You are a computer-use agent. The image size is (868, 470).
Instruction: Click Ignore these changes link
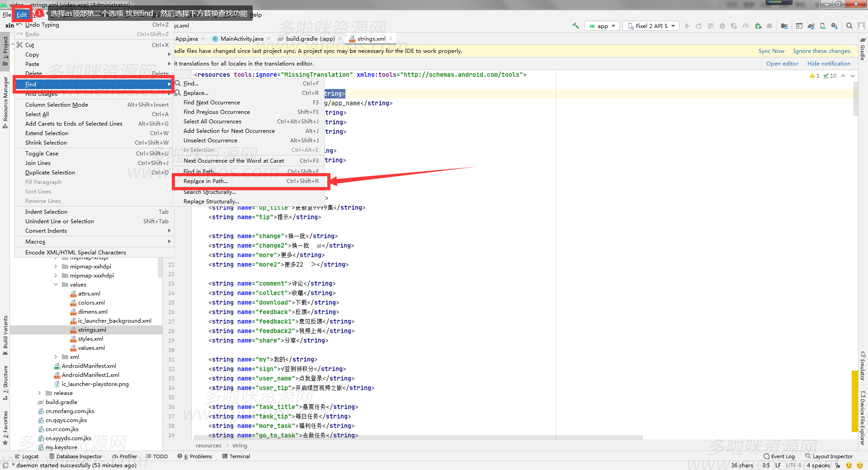(821, 51)
